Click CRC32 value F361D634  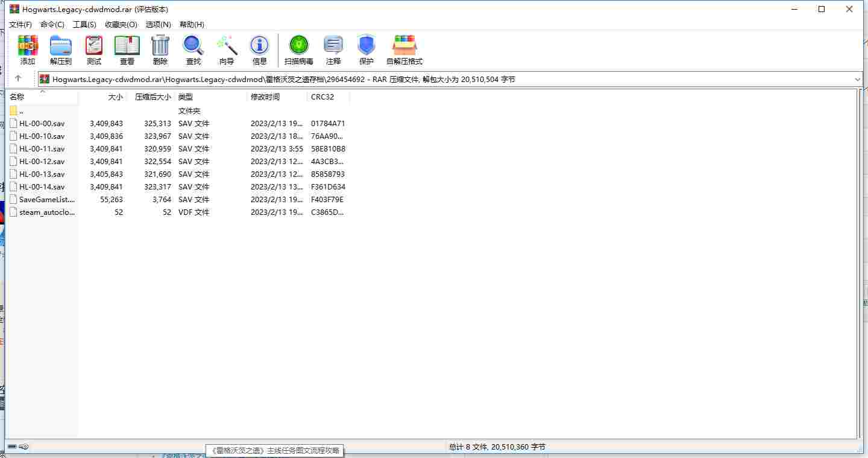328,186
